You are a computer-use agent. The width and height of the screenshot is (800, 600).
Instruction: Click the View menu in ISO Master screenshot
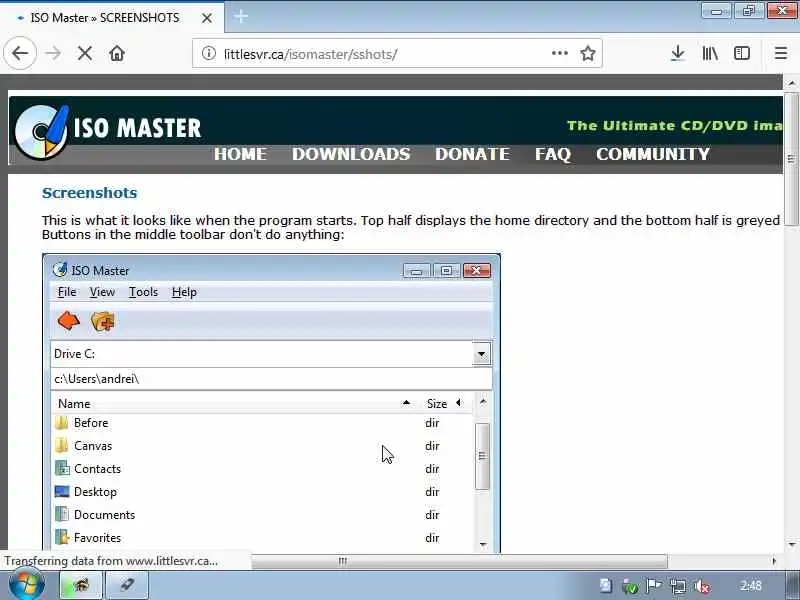102,292
